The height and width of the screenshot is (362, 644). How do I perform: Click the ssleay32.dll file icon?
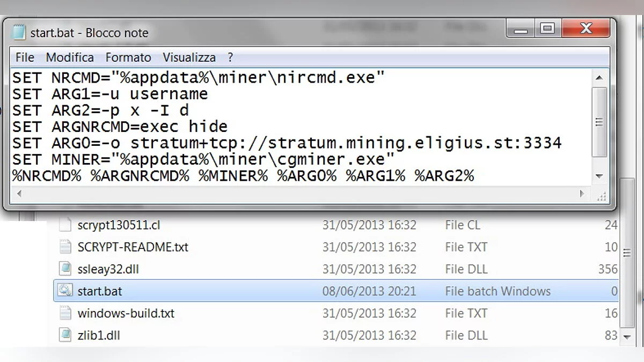pos(65,269)
